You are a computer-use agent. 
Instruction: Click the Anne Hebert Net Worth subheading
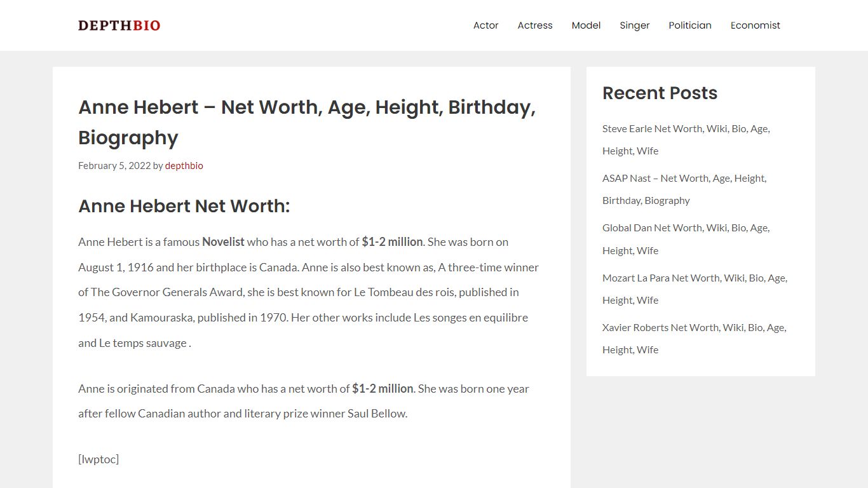click(184, 206)
